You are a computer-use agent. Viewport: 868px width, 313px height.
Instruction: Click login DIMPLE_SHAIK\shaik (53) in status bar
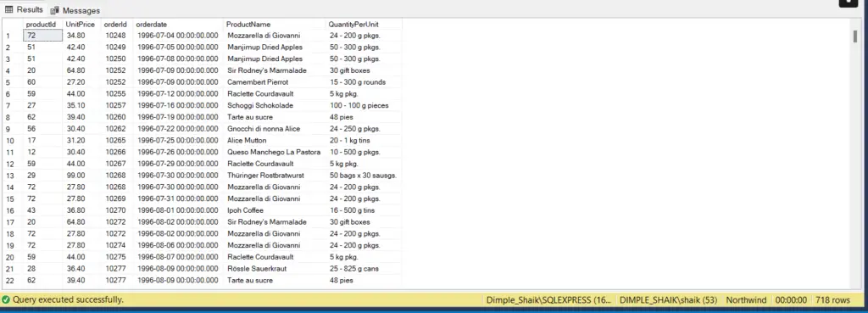pyautogui.click(x=668, y=299)
